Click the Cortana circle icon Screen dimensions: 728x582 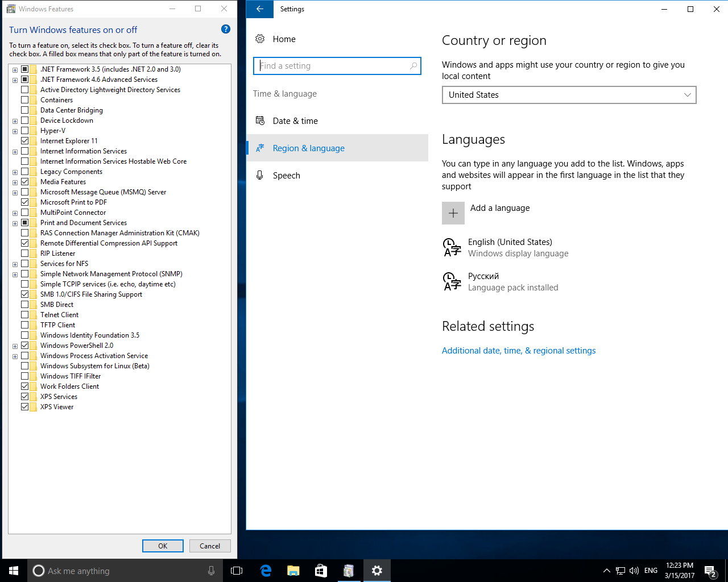[39, 571]
